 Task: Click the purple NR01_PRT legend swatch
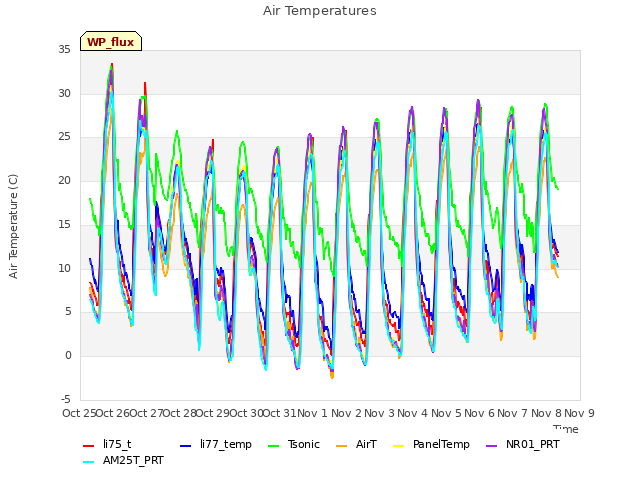[491, 446]
